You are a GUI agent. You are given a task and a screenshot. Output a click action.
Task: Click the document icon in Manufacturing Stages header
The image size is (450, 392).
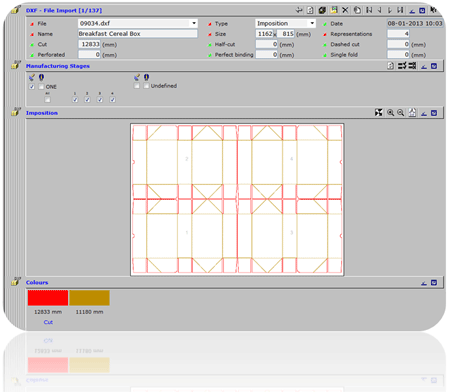click(x=390, y=66)
